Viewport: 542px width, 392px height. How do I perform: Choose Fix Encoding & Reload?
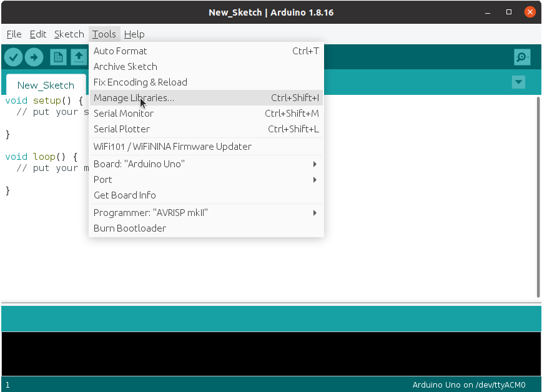coord(206,82)
